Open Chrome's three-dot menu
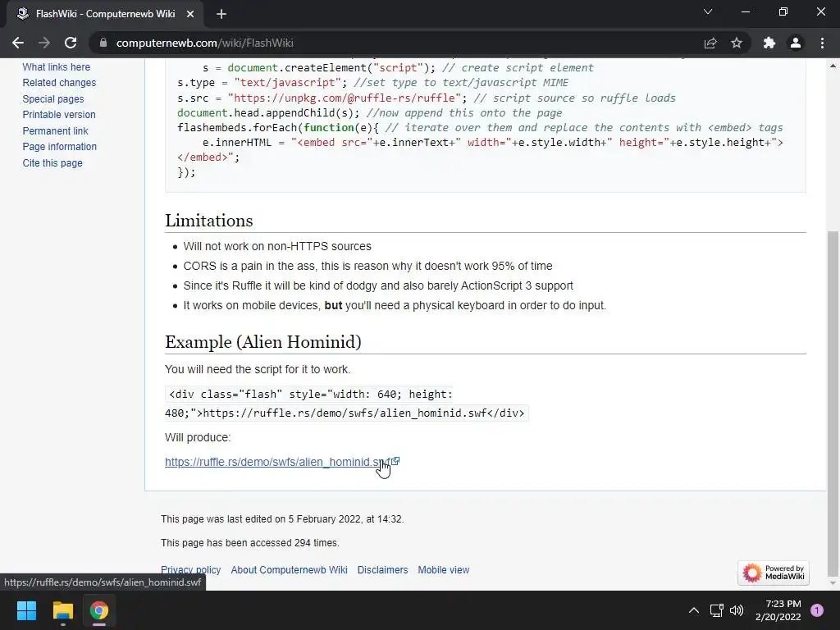This screenshot has height=630, width=840. coord(822,43)
